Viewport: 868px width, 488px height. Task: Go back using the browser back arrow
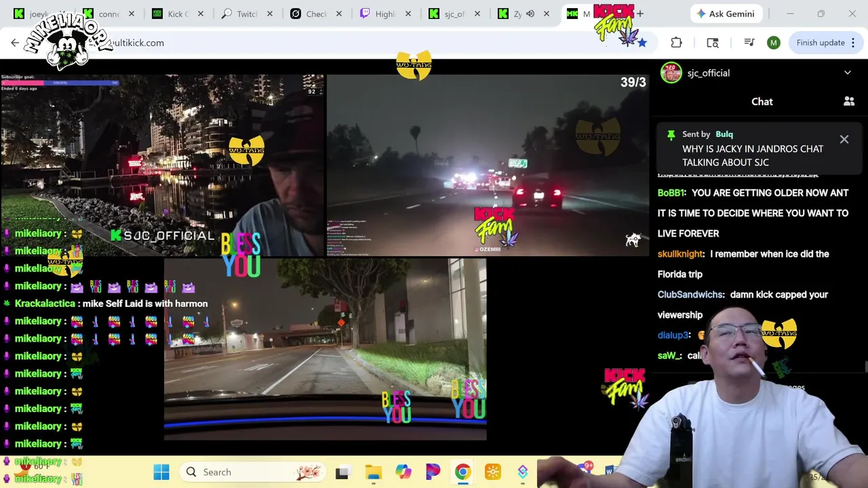click(15, 43)
